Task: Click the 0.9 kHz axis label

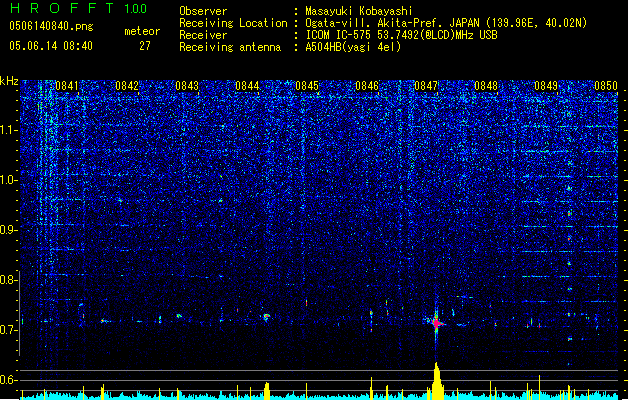Action: pos(8,230)
